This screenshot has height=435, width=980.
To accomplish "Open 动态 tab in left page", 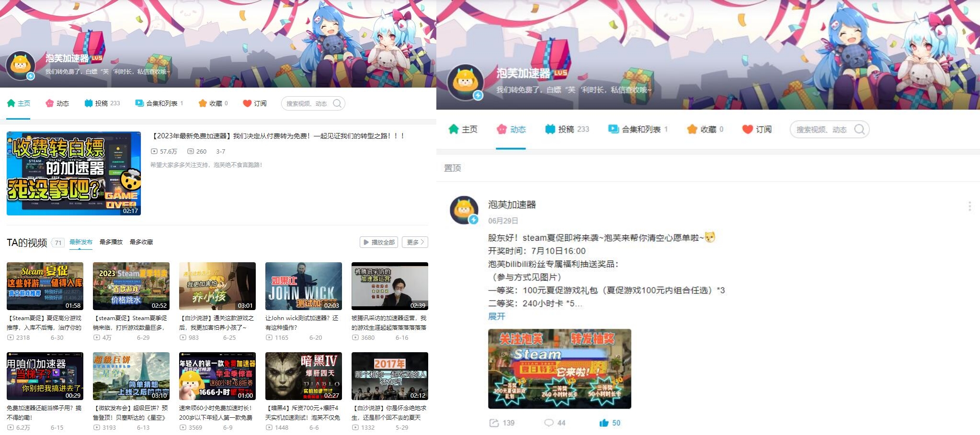I will click(x=57, y=103).
